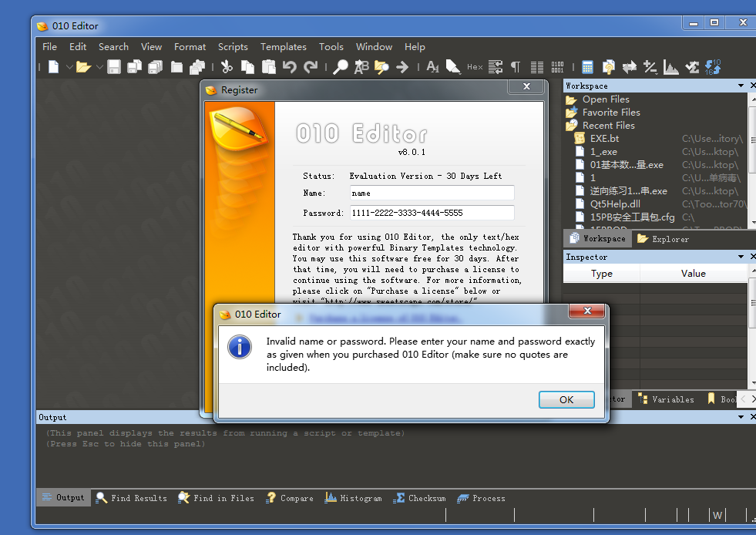Click the Find in Files toolbar icon
756x535 pixels.
coord(382,67)
